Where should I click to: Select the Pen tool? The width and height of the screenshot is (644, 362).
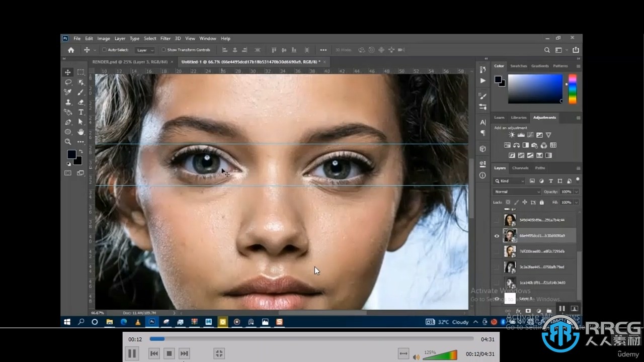point(68,122)
